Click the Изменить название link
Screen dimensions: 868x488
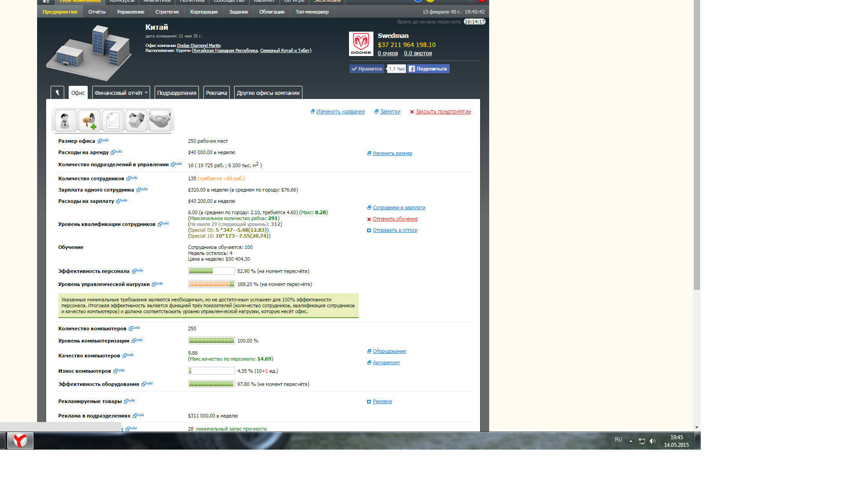click(340, 112)
